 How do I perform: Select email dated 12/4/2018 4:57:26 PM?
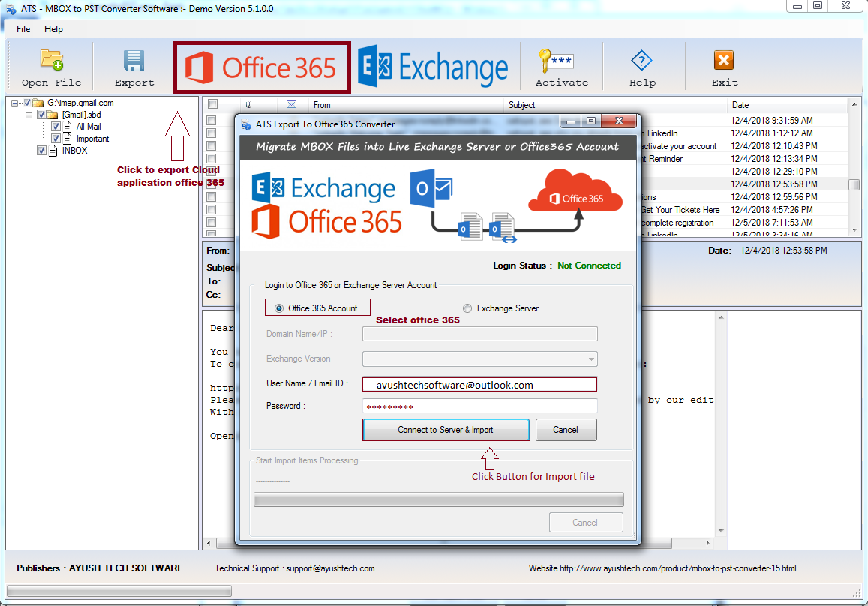(772, 210)
